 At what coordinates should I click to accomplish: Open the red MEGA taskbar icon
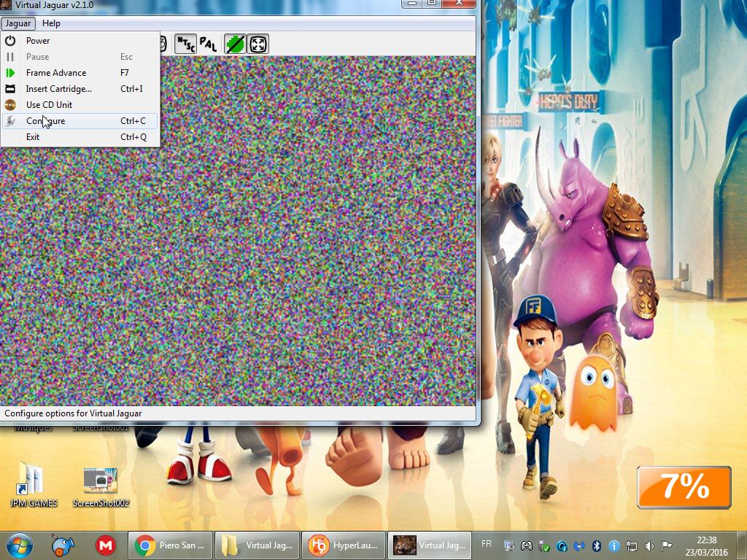[x=105, y=545]
